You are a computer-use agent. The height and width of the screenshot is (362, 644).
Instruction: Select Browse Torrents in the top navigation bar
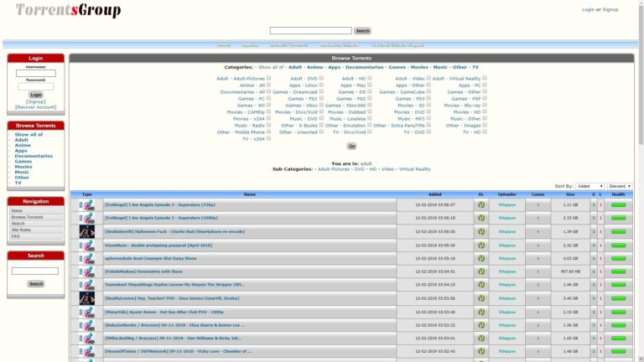288,44
